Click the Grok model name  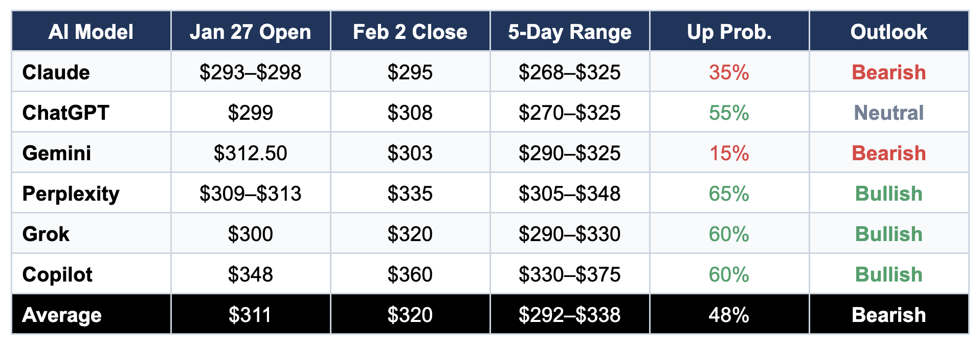46,234
